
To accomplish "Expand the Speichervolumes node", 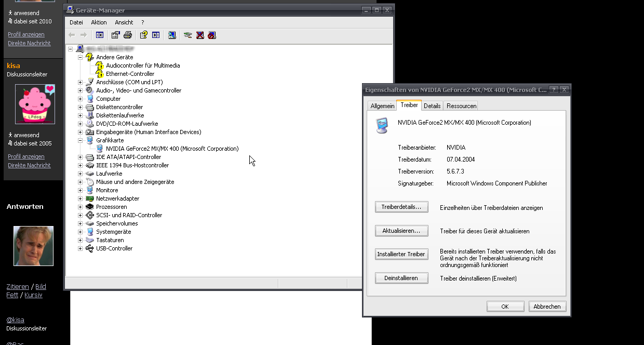I will pyautogui.click(x=80, y=223).
